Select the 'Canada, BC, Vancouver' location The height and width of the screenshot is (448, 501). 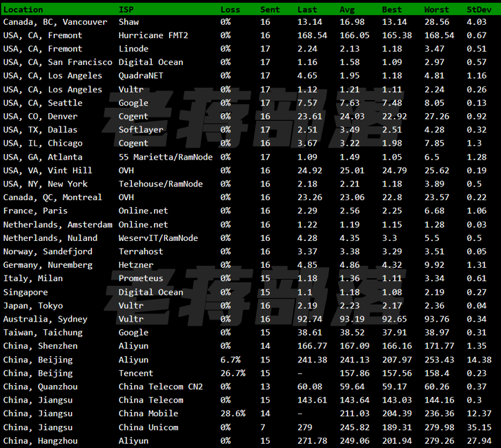(55, 22)
